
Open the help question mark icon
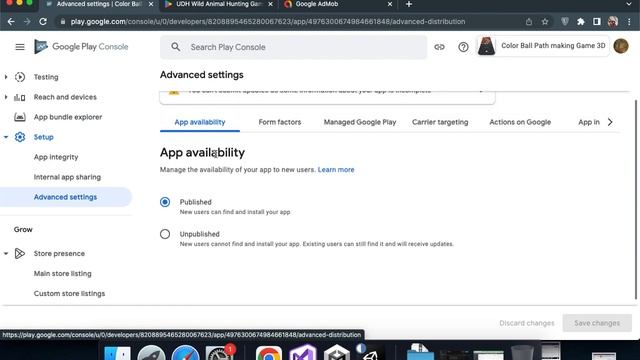point(463,47)
